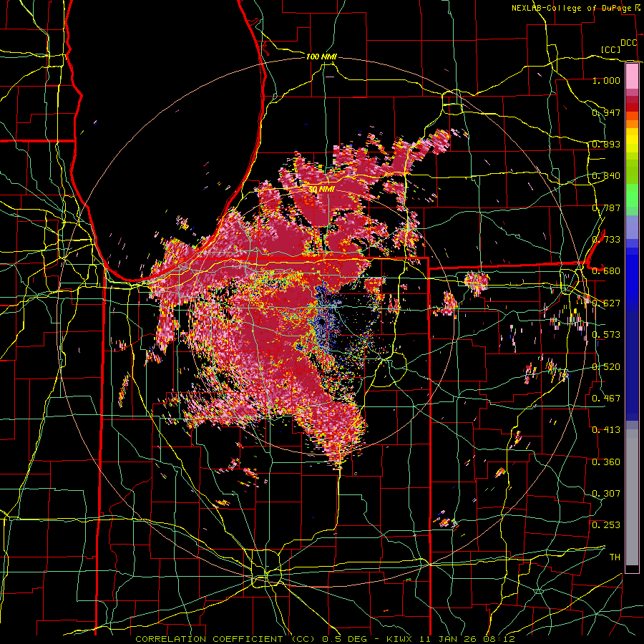
Task: Click the 0.413 scale value
Action: 606,430
